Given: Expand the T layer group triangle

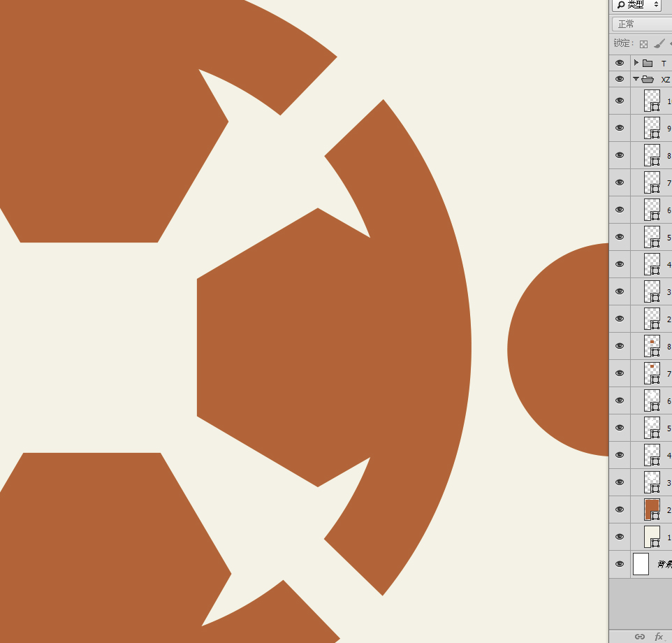Looking at the screenshot, I should [x=636, y=63].
